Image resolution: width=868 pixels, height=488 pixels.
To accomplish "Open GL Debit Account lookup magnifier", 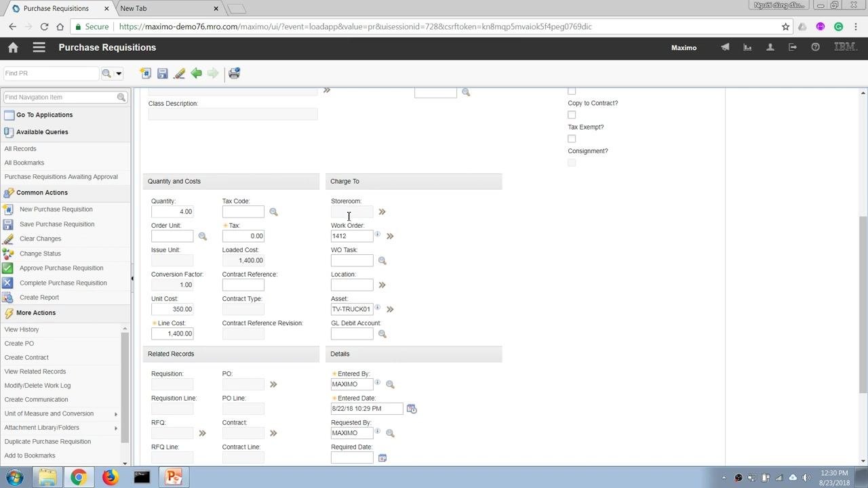I will point(382,334).
